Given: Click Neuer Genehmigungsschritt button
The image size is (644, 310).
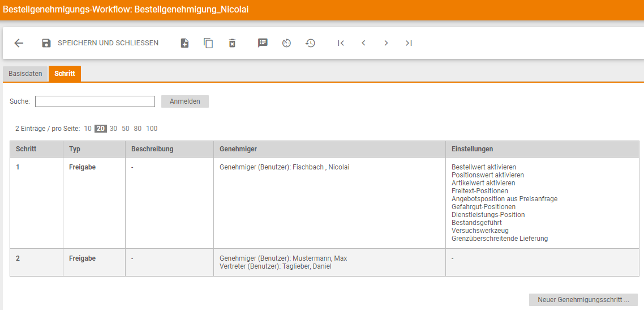Looking at the screenshot, I should 583,300.
